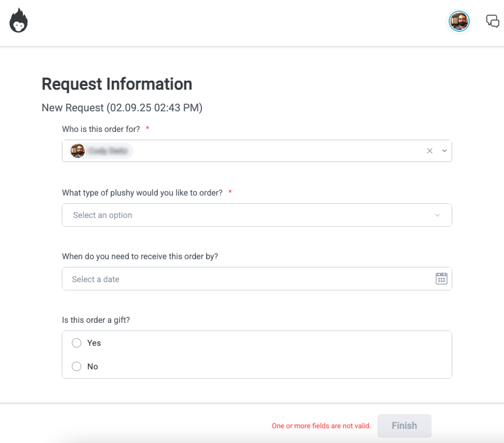This screenshot has width=504, height=443.
Task: Open the calendar date picker icon
Action: pos(442,279)
